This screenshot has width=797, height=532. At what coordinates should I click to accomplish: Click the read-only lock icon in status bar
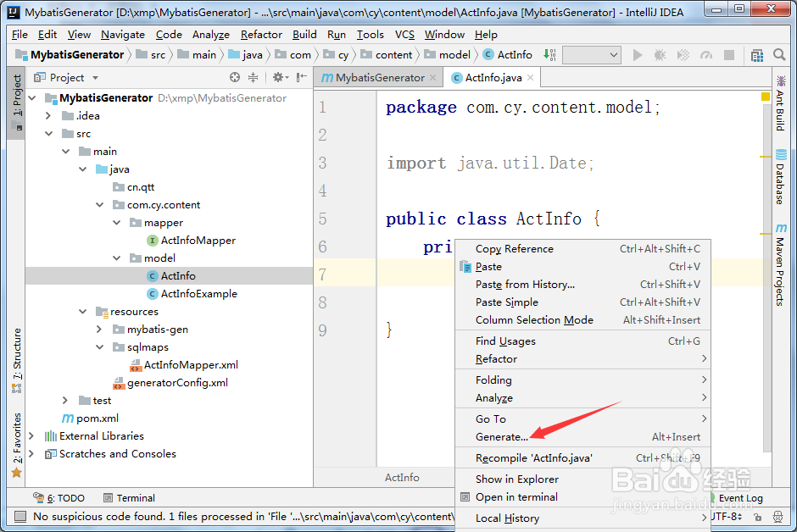pyautogui.click(x=758, y=518)
